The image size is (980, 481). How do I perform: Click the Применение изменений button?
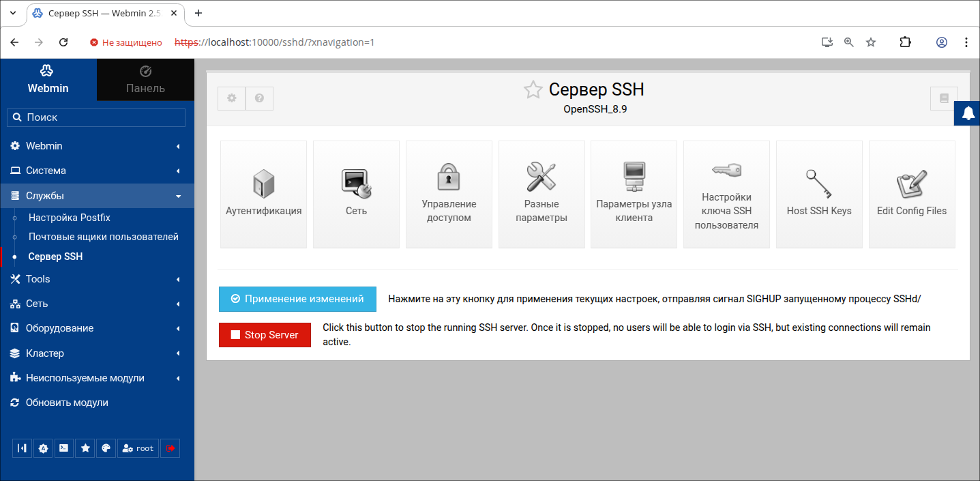click(x=297, y=299)
